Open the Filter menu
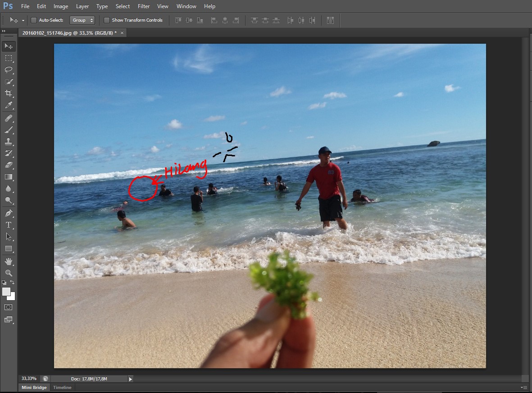Screen dimensions: 532x393 pos(144,6)
